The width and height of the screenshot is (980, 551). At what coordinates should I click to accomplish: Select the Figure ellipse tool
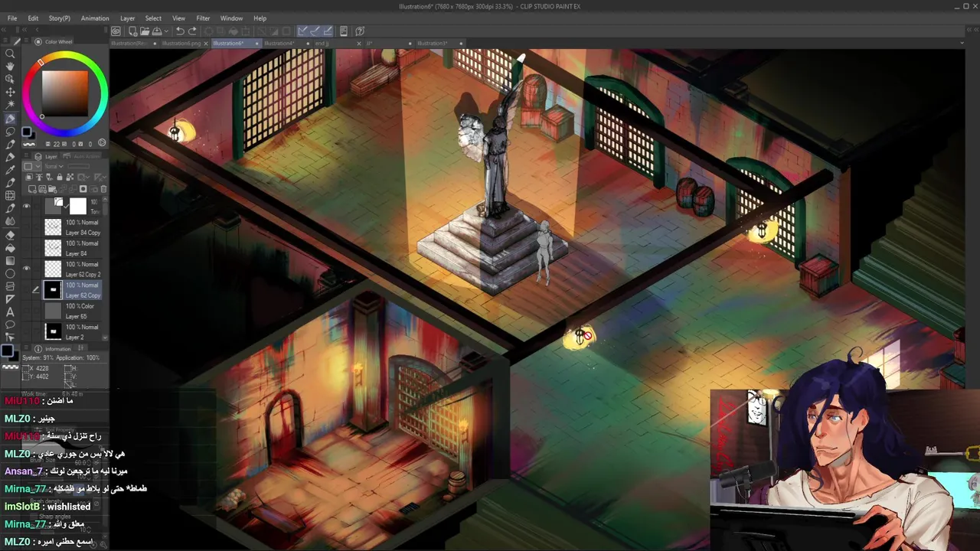click(x=10, y=274)
